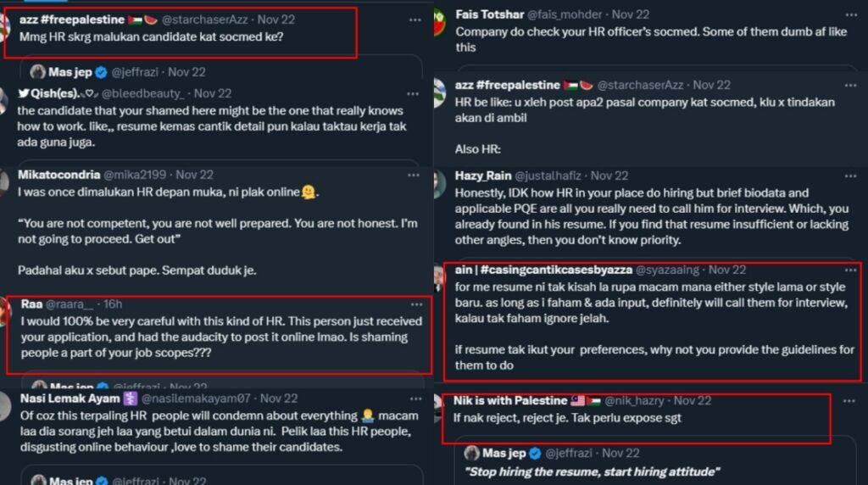
Task: Click the Nov 22 date on Fais Totshar's tweet
Action: (630, 14)
